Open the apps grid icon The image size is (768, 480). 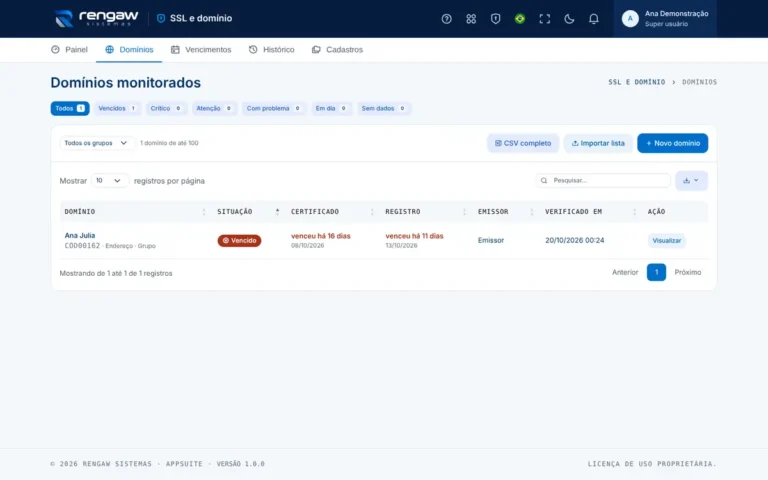point(471,19)
